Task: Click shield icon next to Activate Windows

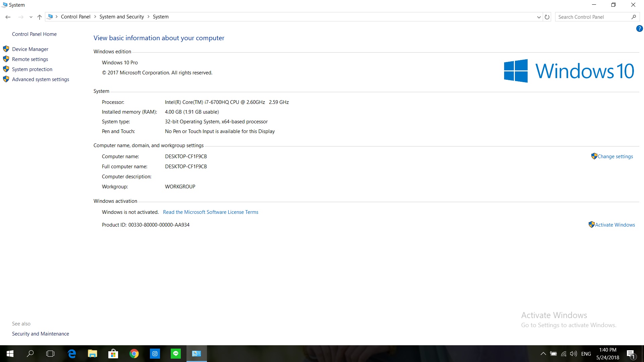Action: click(x=592, y=225)
